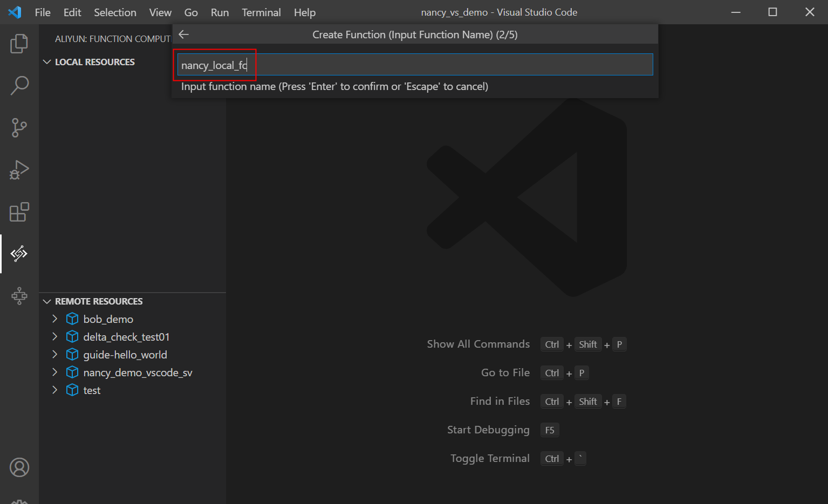This screenshot has height=504, width=828.
Task: Click the LOCAL RESOURCES header label
Action: 95,62
